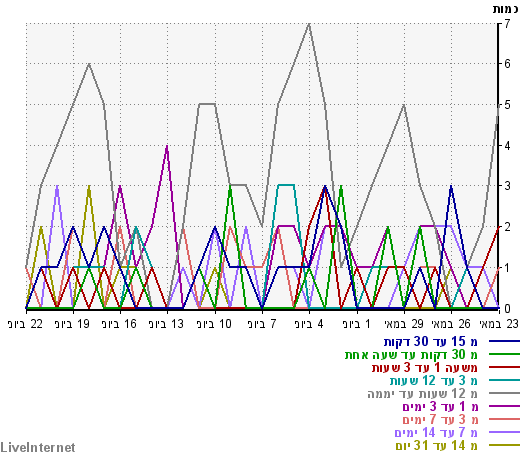Click the x-axis date '10 ביונ'
Viewport: 520px width, 457px height.
214,324
